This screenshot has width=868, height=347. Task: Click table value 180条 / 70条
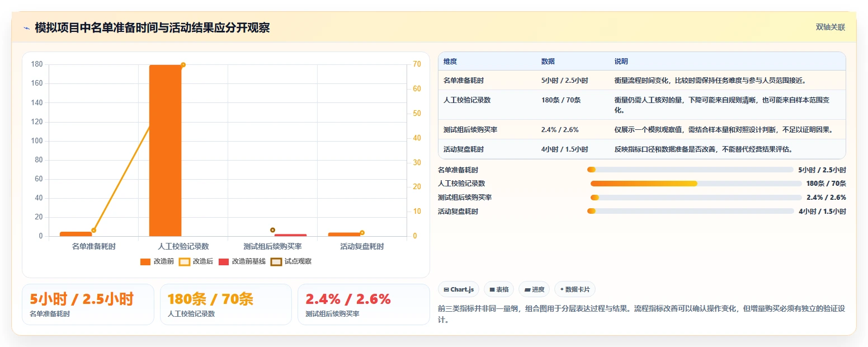(x=561, y=100)
